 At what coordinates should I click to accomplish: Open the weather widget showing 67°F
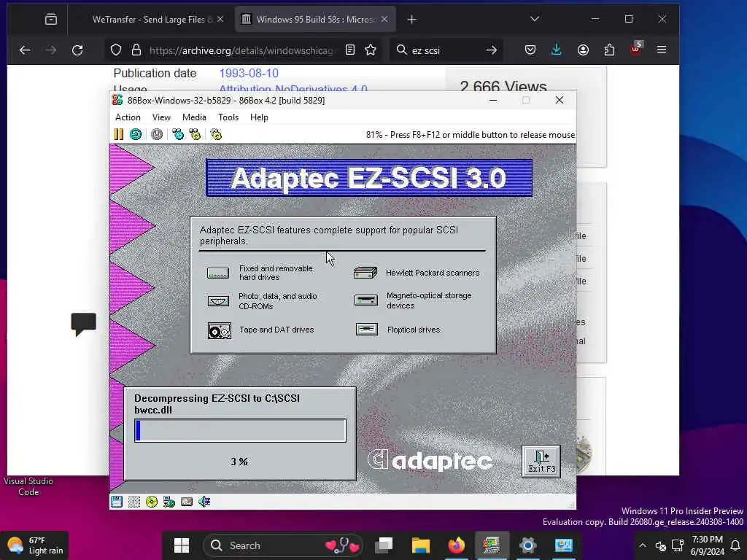click(x=35, y=545)
